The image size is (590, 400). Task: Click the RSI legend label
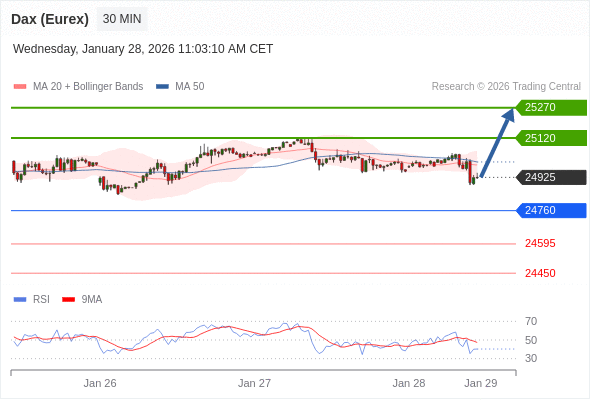tap(41, 300)
